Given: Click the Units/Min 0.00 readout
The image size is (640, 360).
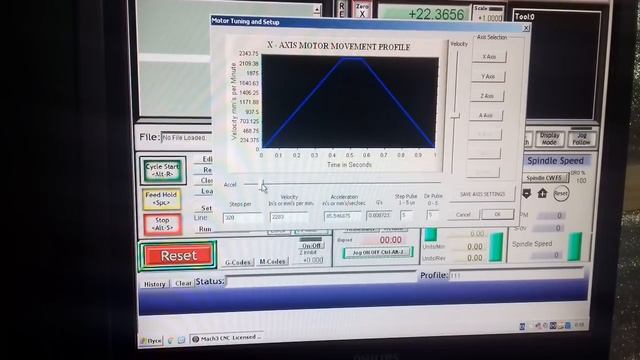Looking at the screenshot, I should click(x=469, y=247).
